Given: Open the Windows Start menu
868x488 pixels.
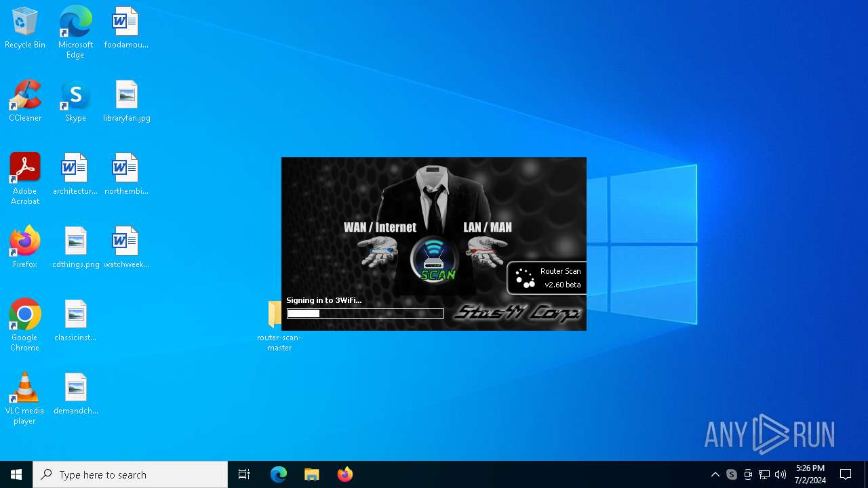Looking at the screenshot, I should point(16,474).
